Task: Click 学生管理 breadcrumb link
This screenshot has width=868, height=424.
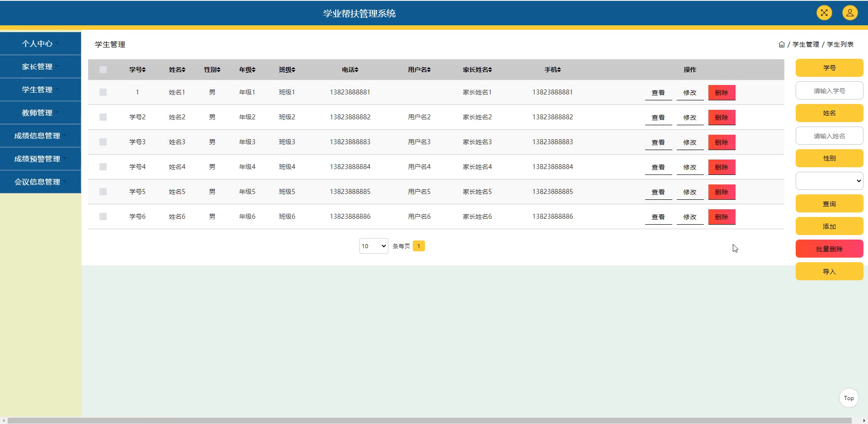Action: (x=806, y=44)
